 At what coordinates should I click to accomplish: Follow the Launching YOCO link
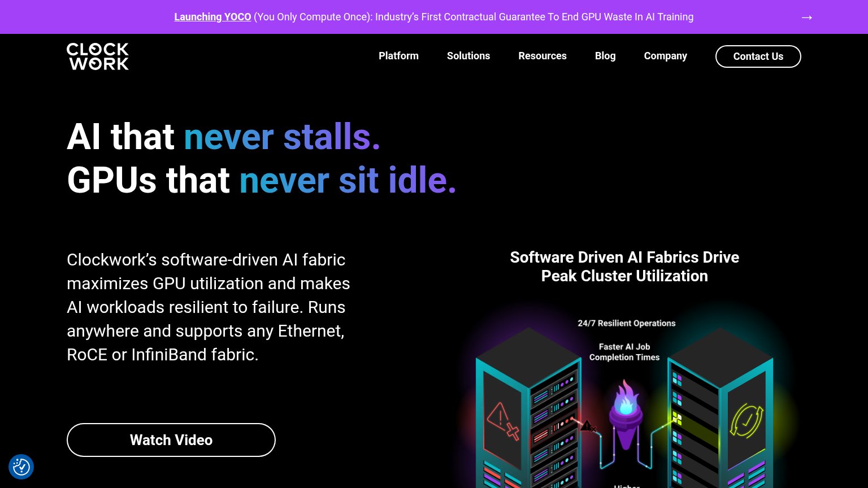click(x=212, y=17)
